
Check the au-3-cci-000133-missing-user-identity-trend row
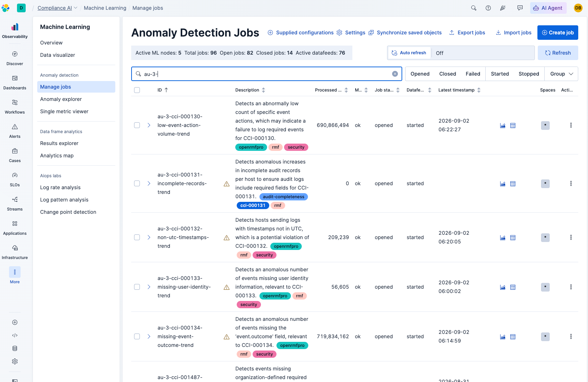pos(137,287)
